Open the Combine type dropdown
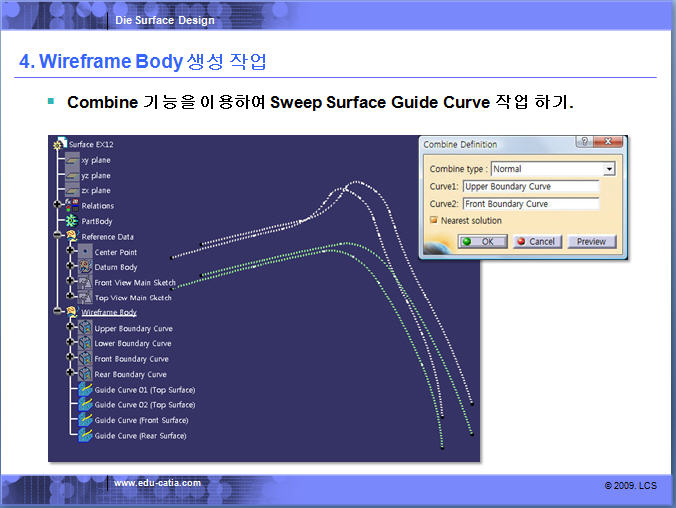676x508 pixels. pos(608,169)
